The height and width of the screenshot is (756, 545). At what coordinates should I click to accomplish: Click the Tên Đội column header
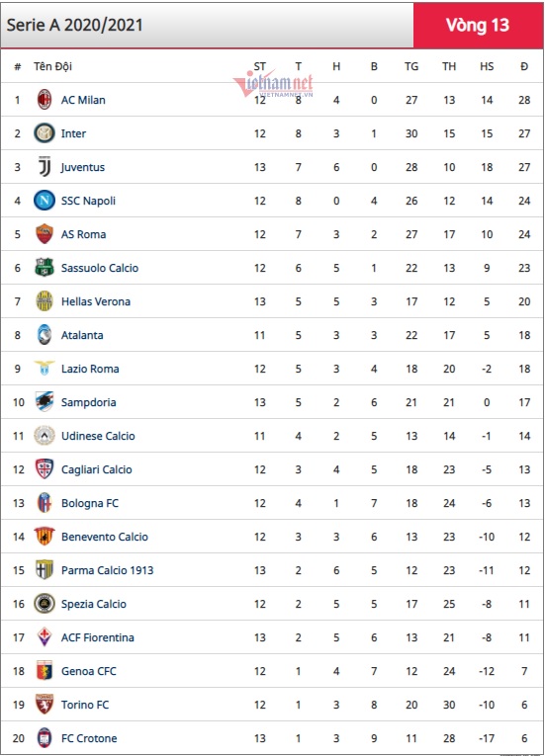tap(52, 66)
